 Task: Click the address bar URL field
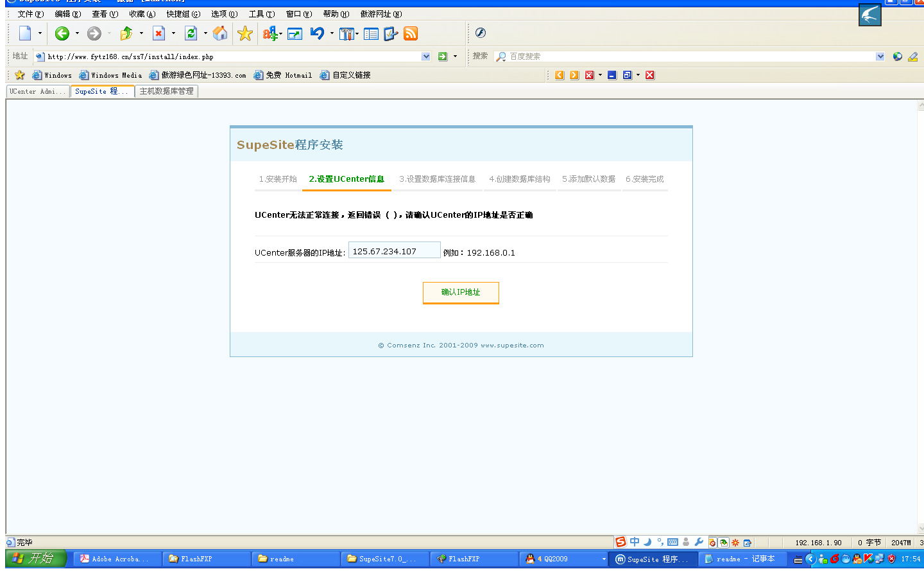233,57
